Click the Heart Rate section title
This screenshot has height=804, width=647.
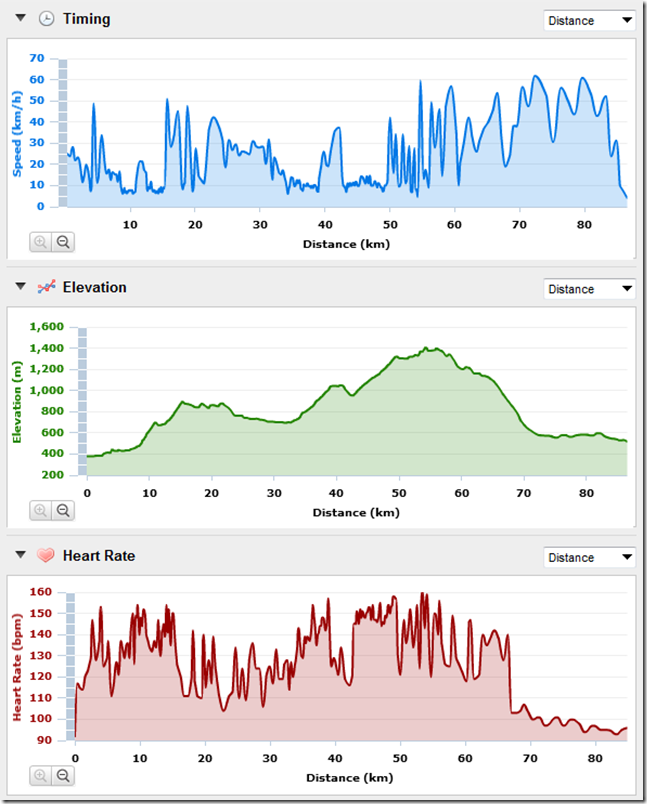(99, 556)
